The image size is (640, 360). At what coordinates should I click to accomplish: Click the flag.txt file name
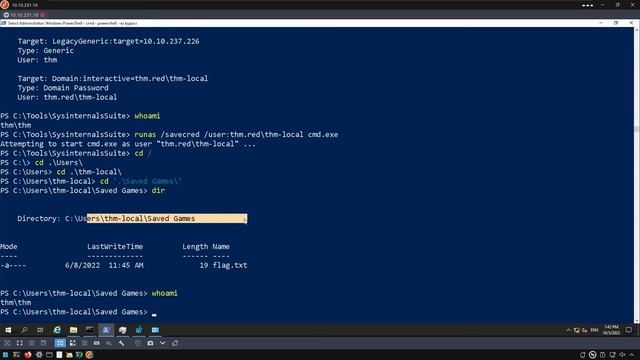click(230, 265)
